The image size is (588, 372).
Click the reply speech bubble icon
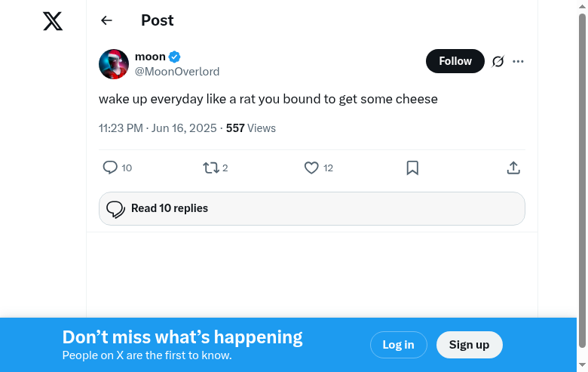[110, 168]
